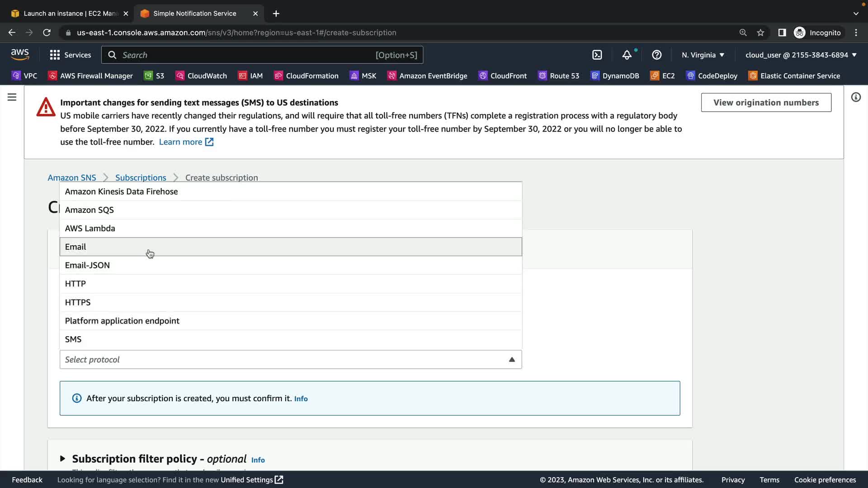Click the help question mark icon
868x488 pixels.
point(656,55)
